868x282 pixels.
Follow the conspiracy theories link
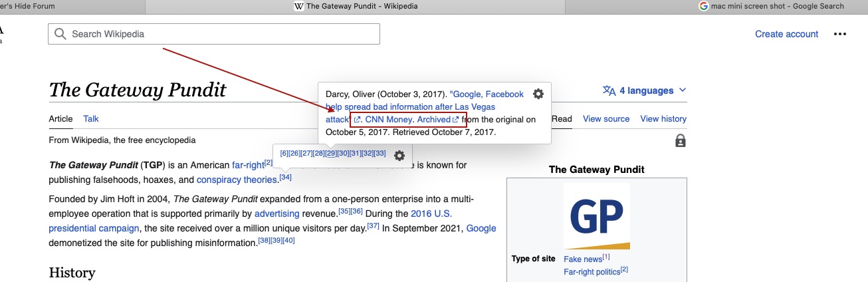tap(237, 180)
